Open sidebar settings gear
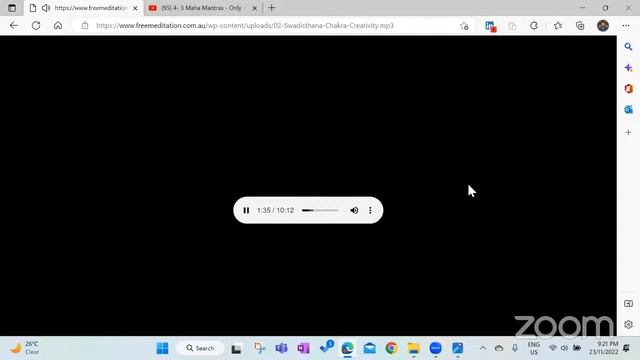Screen dimensions: 640x360 628,324
